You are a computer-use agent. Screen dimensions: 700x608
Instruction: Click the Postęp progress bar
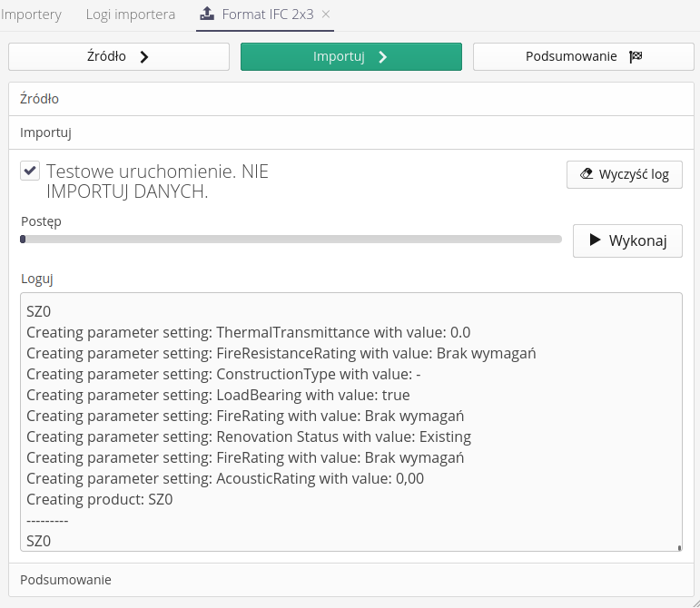click(x=291, y=240)
